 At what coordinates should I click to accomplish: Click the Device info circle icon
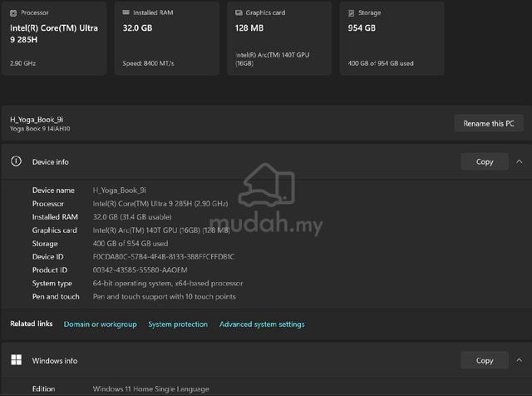pos(16,161)
